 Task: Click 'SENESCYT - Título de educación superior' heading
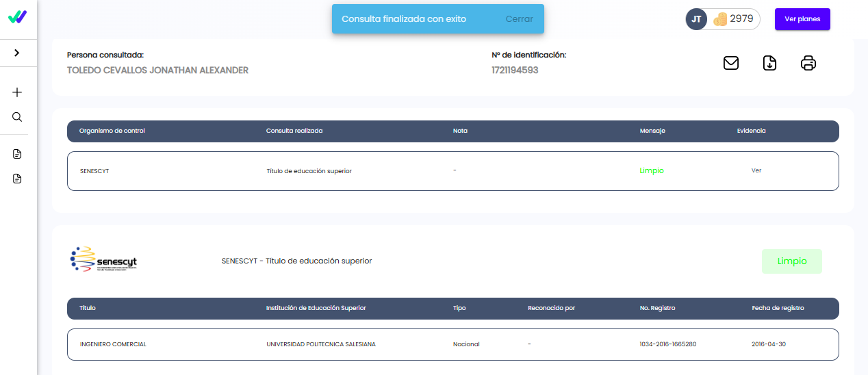pos(297,261)
